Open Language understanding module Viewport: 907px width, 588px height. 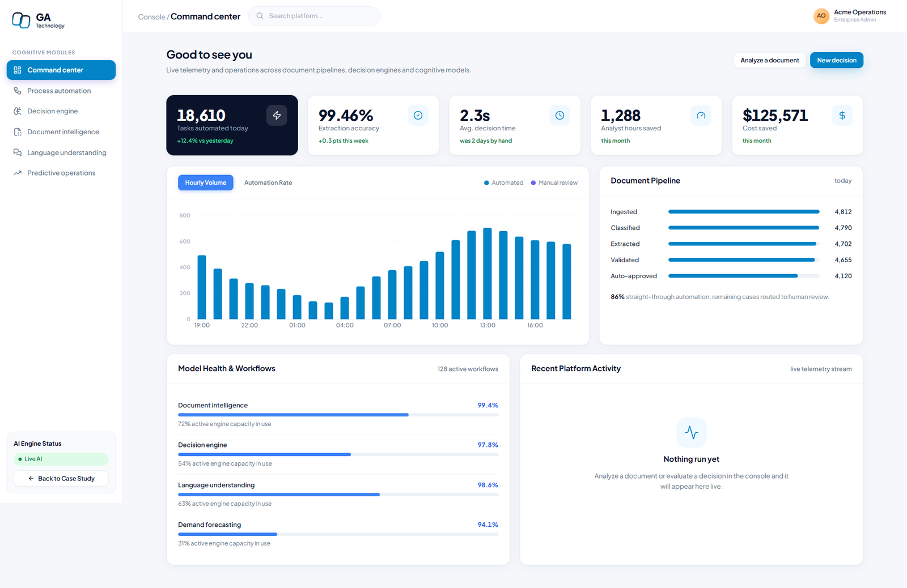61,152
